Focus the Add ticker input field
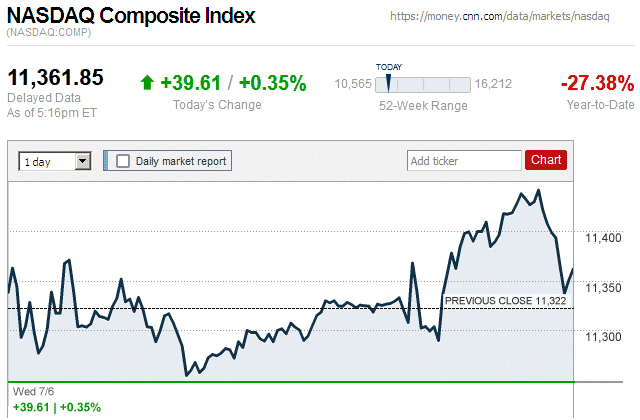 464,160
